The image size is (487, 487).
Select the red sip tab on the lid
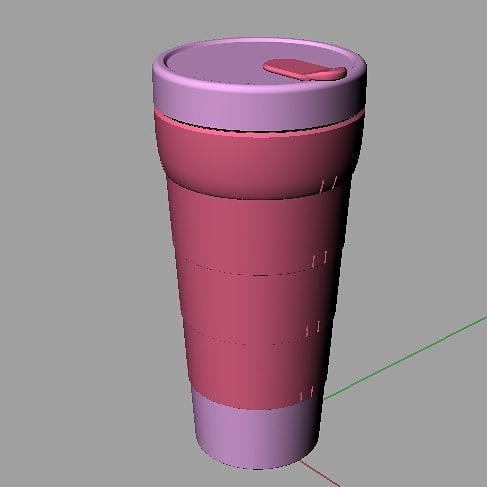305,69
